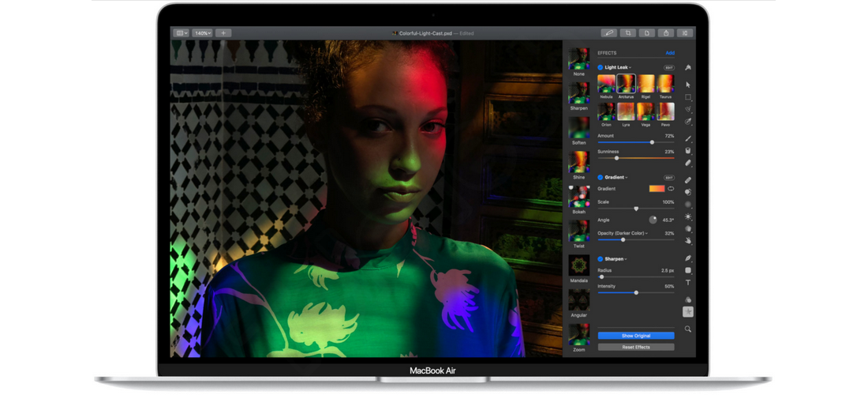Select the Nebula light leak preset
The height and width of the screenshot is (395, 868).
(x=606, y=84)
